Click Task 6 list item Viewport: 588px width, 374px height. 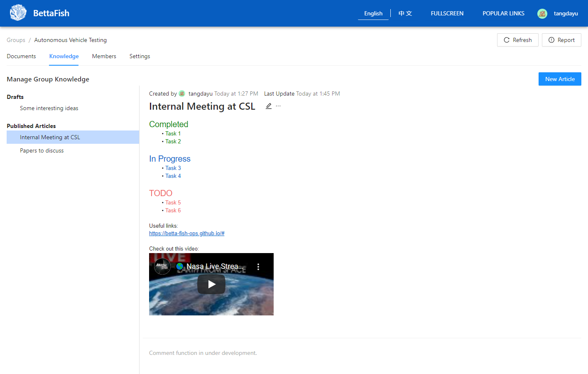click(x=173, y=210)
